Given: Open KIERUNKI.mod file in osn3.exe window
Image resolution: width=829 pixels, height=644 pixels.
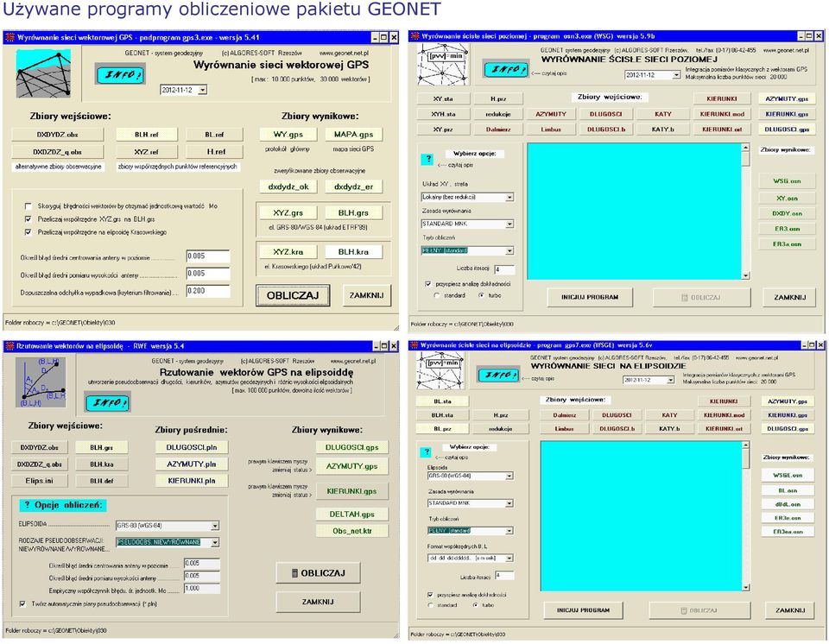Looking at the screenshot, I should pyautogui.click(x=722, y=114).
